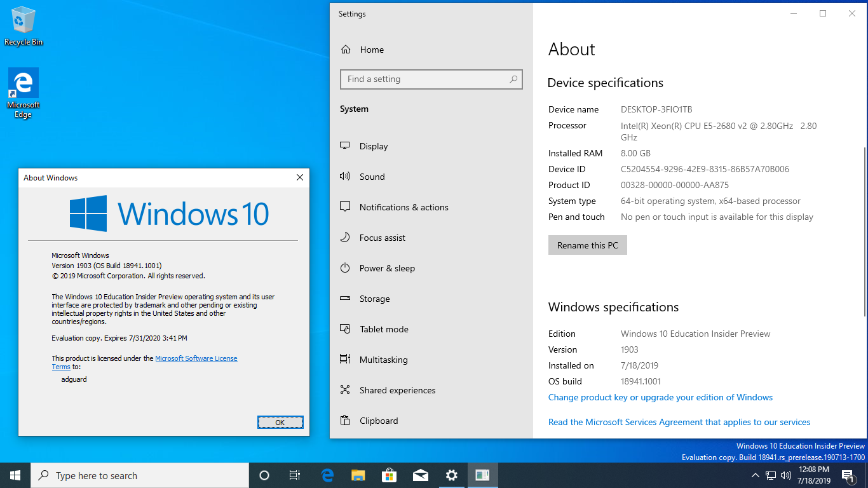Image resolution: width=868 pixels, height=488 pixels.
Task: Open Microsoft Software License Terms link
Action: 196,358
